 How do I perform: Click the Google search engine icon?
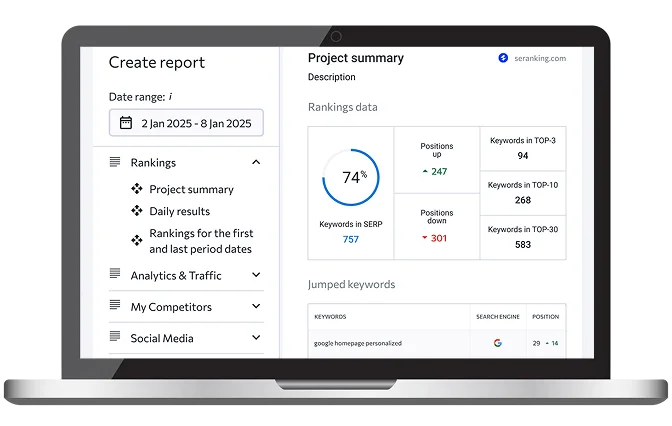tap(498, 343)
